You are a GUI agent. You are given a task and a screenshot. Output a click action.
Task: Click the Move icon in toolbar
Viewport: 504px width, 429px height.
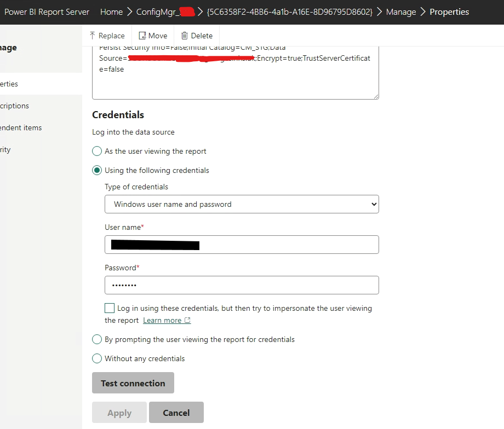tap(142, 36)
